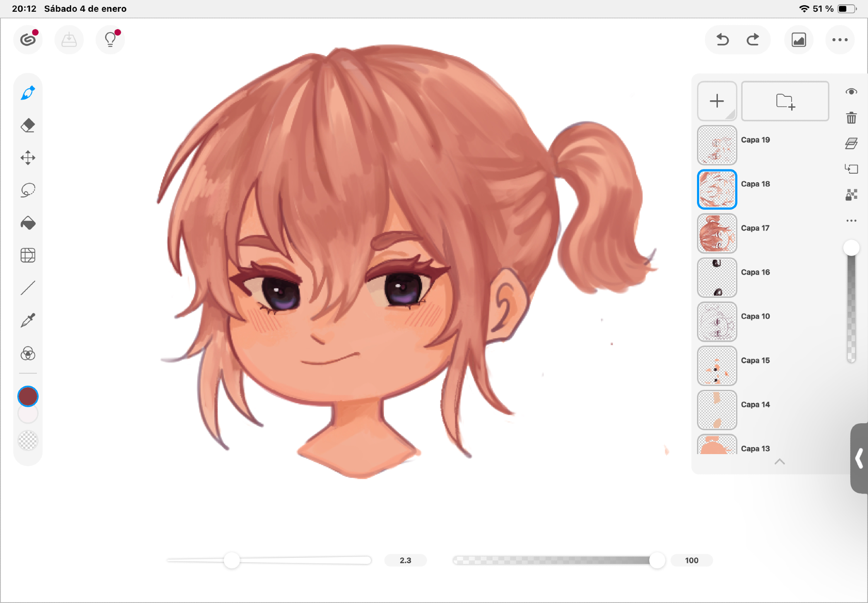Toggle layer visibility eye icon
Viewport: 868px width, 603px height.
851,92
